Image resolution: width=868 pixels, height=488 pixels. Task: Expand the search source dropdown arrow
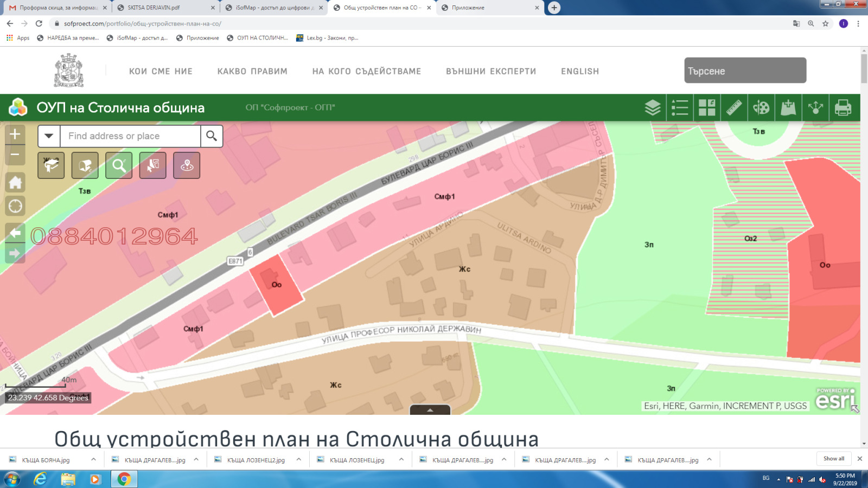(x=49, y=136)
